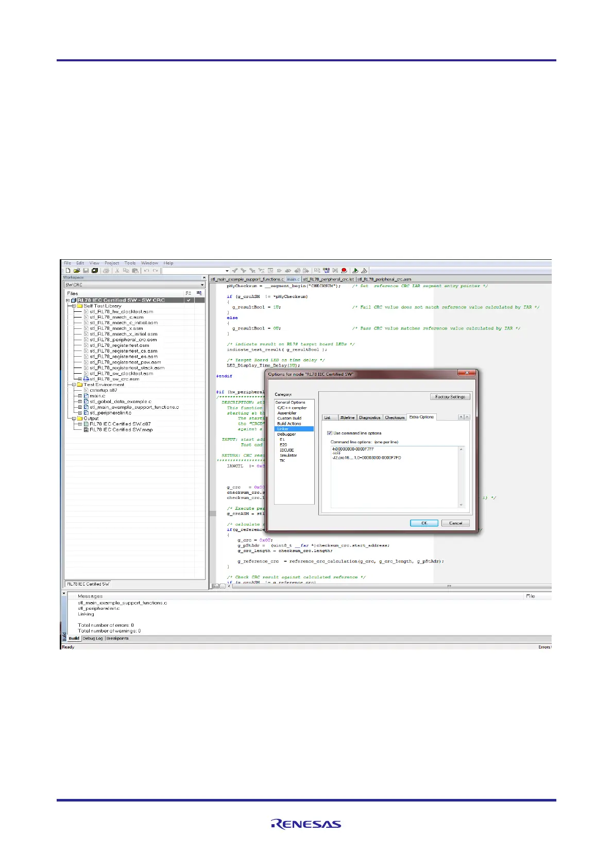Click the Print toolbar icon
The width and height of the screenshot is (613, 868).
106,271
